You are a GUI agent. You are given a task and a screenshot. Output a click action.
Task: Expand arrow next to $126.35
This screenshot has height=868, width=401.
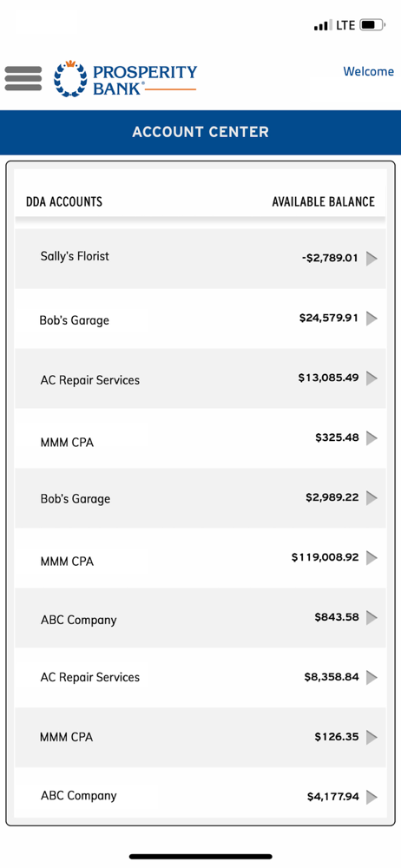click(x=372, y=737)
